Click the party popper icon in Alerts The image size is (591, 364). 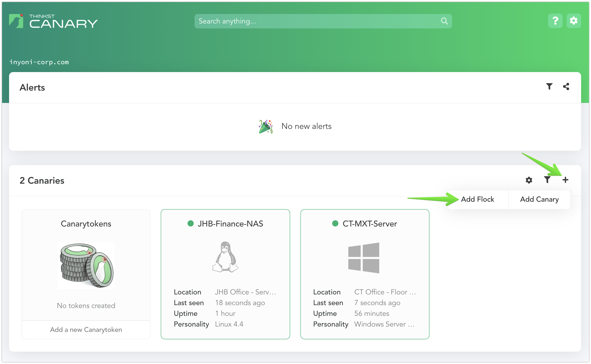pyautogui.click(x=266, y=126)
